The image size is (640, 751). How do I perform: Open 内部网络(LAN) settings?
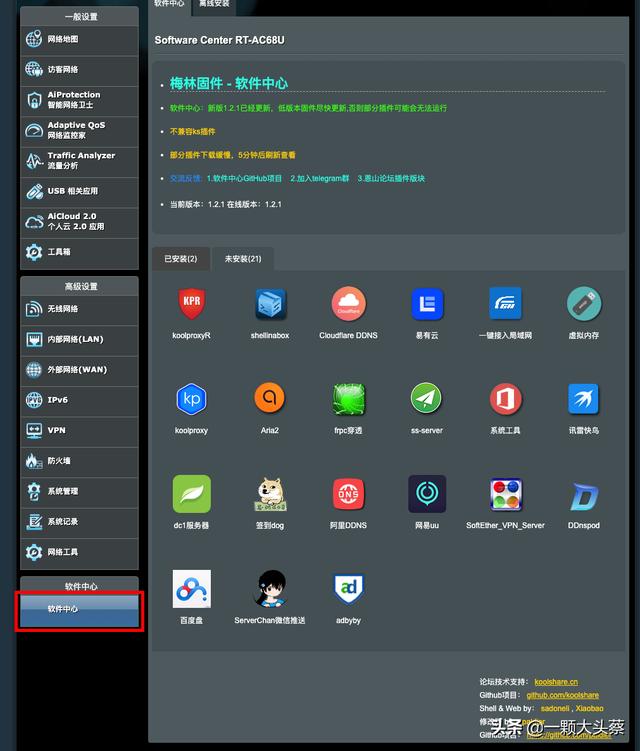click(80, 340)
